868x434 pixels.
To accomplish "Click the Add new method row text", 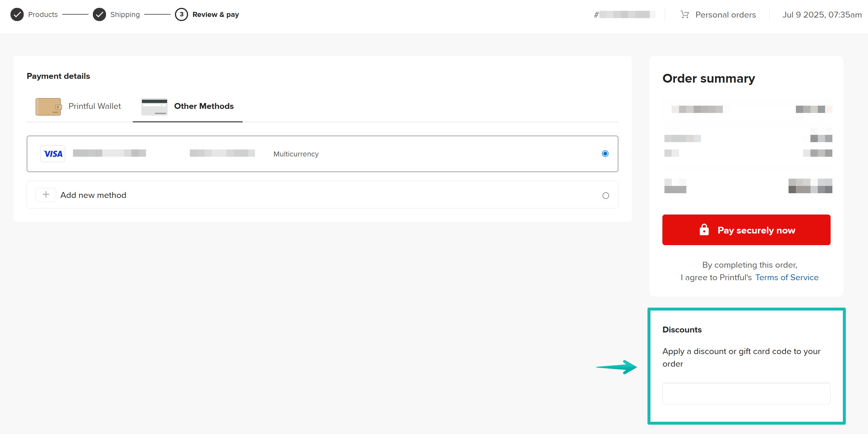I will (93, 195).
